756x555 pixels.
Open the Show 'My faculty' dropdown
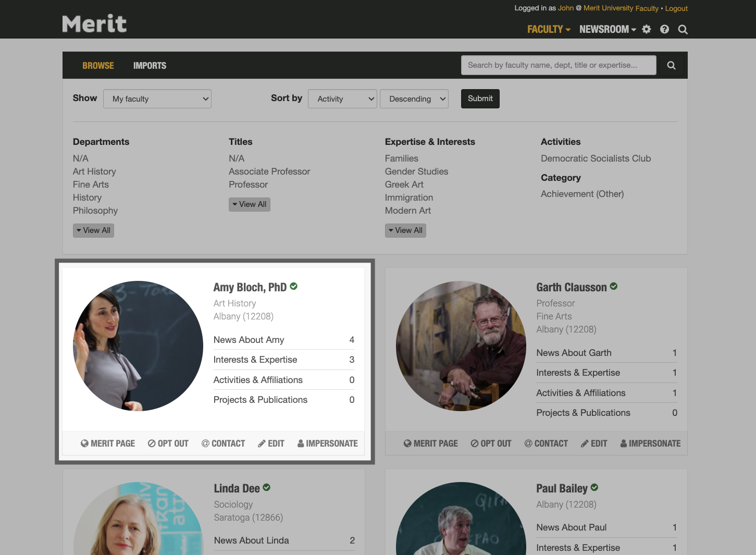pyautogui.click(x=157, y=99)
